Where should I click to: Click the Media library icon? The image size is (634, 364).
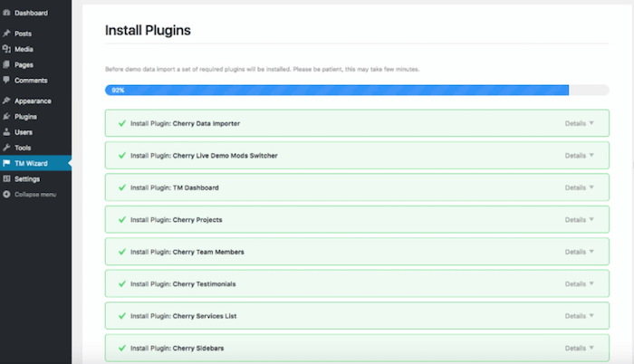click(6, 49)
